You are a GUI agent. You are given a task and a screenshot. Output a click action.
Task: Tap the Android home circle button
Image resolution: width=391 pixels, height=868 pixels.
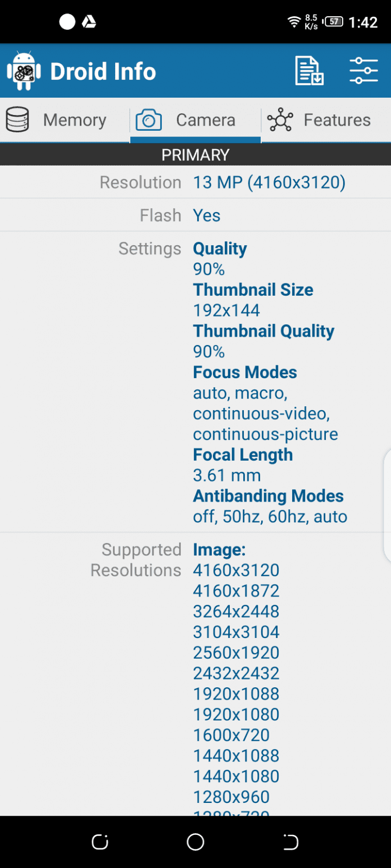195,842
